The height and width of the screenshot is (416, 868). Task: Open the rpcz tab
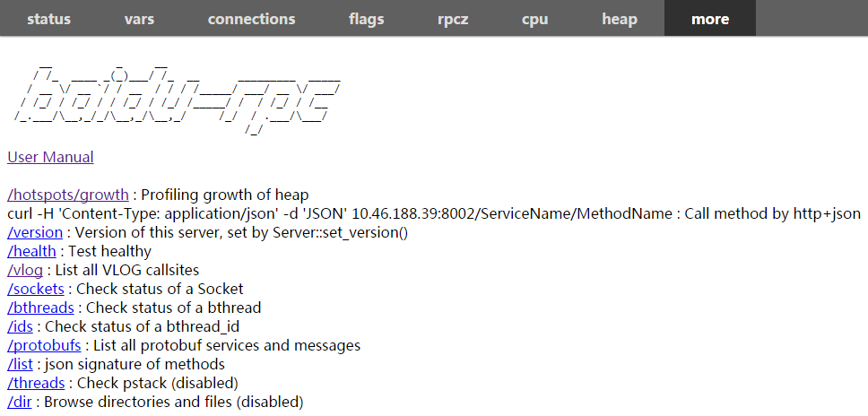pyautogui.click(x=453, y=19)
